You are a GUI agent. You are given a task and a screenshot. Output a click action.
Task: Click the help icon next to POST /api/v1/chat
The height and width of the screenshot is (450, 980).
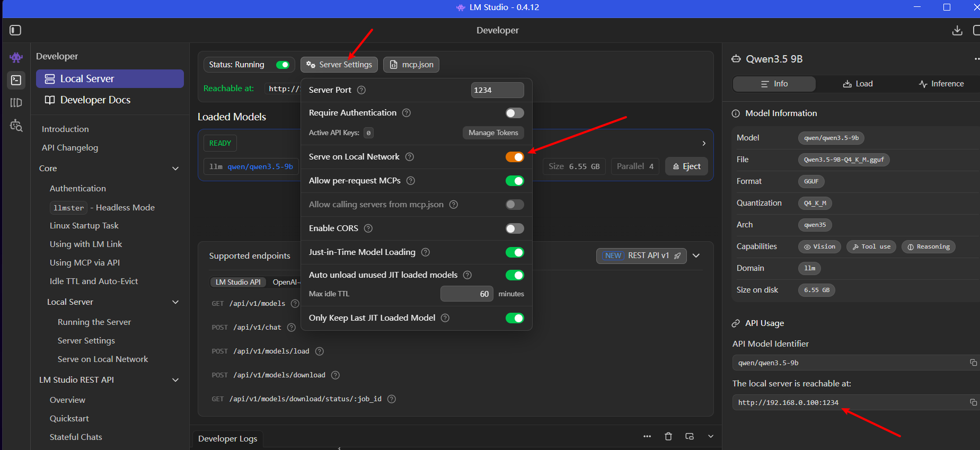click(291, 328)
